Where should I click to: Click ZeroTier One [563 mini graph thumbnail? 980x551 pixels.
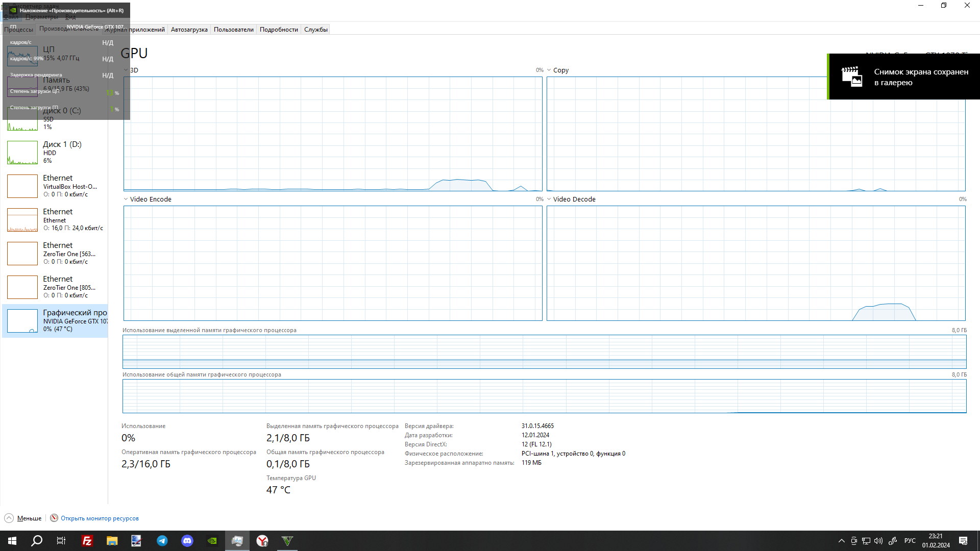coord(22,254)
